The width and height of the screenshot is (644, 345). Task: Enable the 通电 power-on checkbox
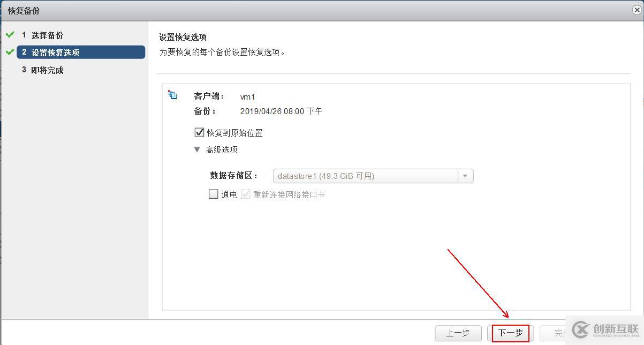tap(213, 194)
